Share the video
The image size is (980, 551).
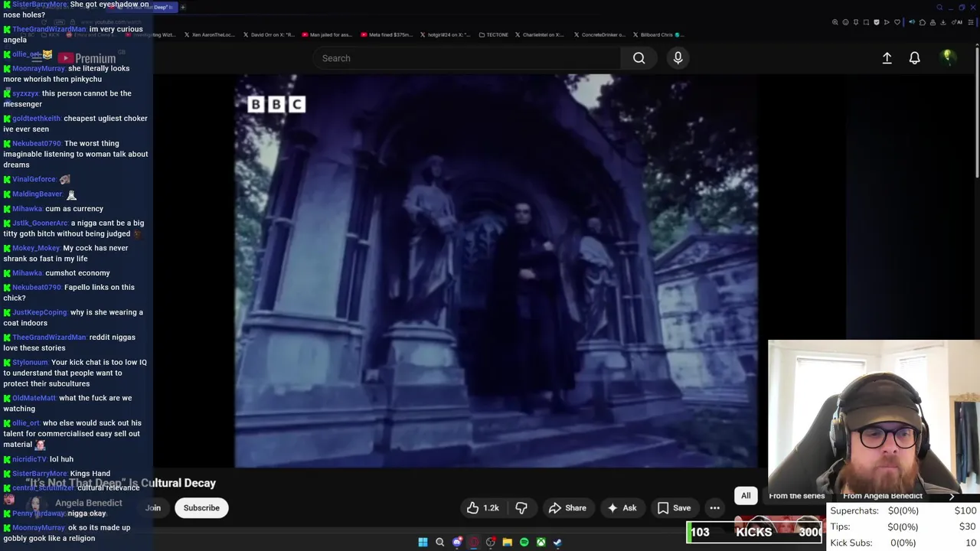pyautogui.click(x=567, y=508)
